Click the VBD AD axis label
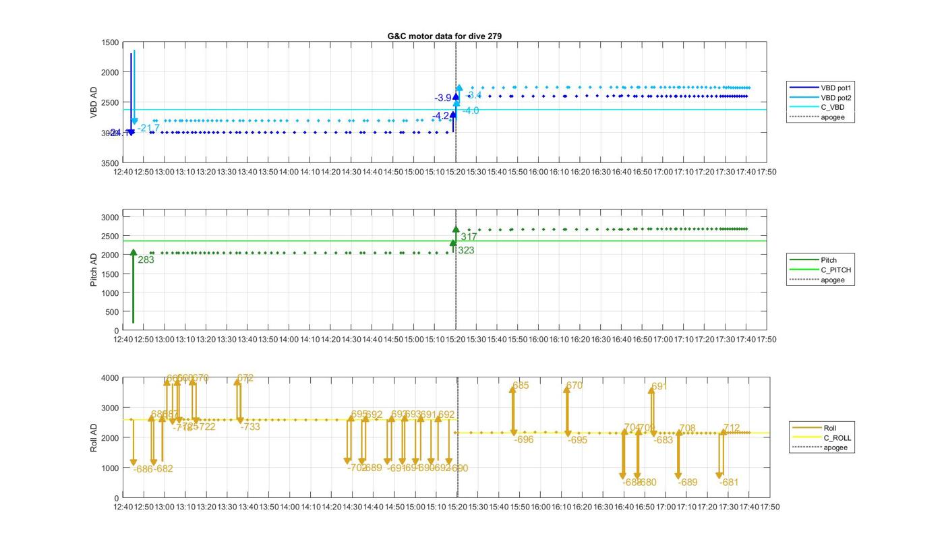 tap(94, 102)
